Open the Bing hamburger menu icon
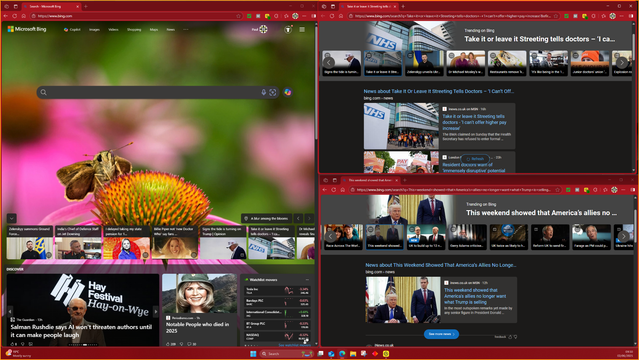The image size is (639, 360). [302, 29]
